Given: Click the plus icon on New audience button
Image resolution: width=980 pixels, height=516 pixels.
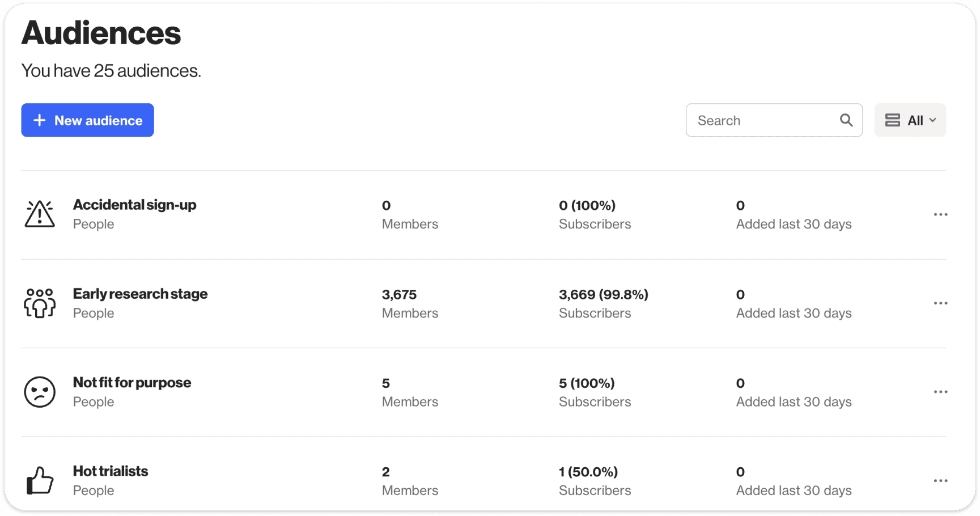Looking at the screenshot, I should pyautogui.click(x=39, y=120).
